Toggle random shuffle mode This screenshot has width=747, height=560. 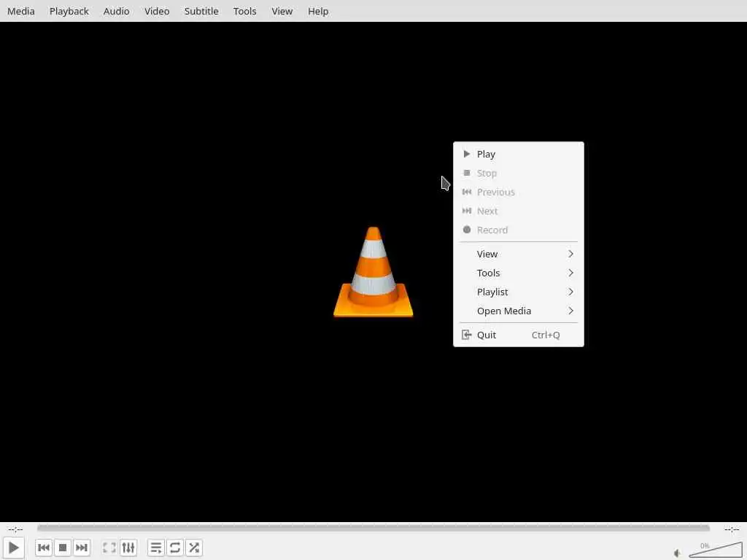click(194, 548)
